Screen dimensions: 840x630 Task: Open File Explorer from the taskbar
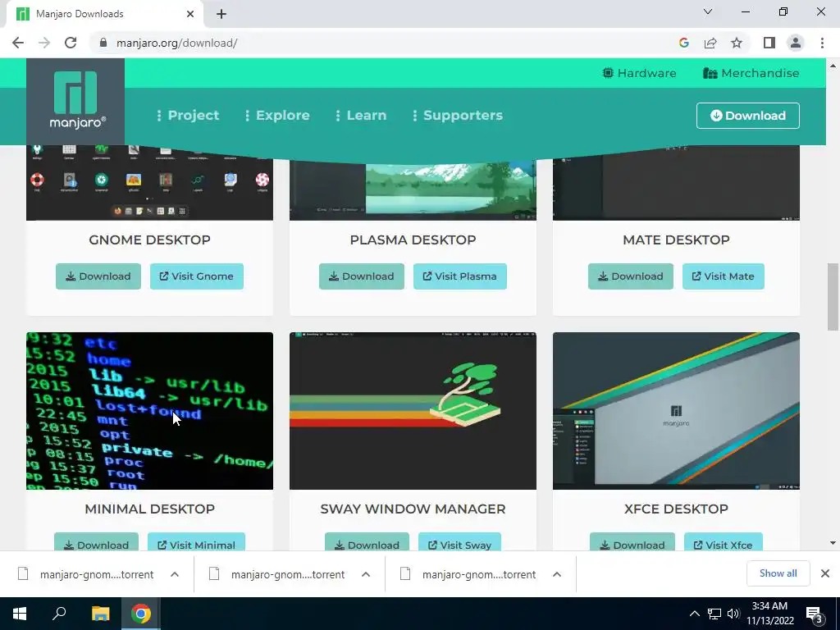point(100,614)
